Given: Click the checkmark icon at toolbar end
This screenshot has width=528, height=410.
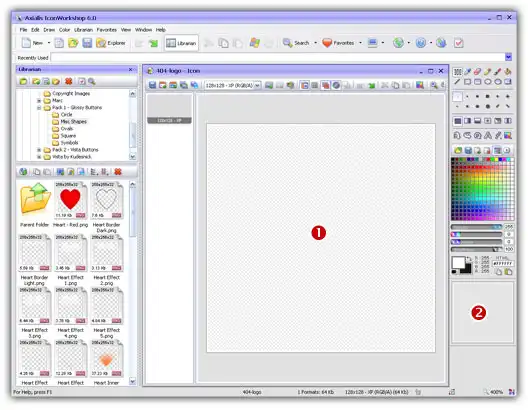Looking at the screenshot, I should [x=459, y=43].
